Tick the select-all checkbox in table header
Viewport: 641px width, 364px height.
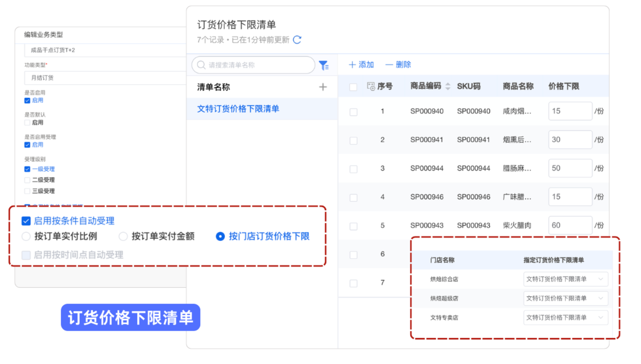[353, 87]
